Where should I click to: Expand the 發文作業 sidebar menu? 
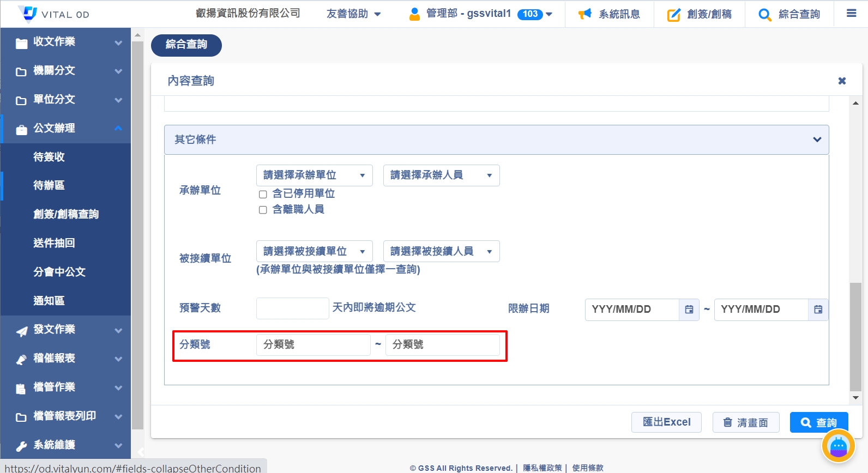point(65,330)
